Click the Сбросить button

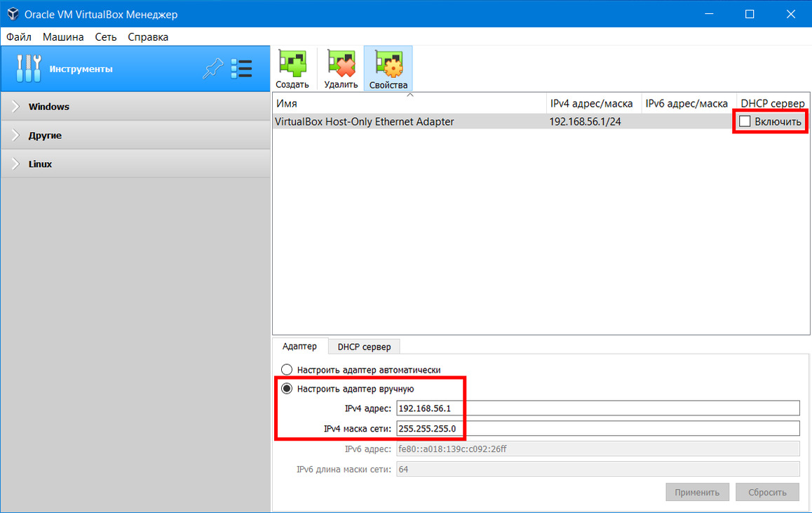pyautogui.click(x=767, y=492)
